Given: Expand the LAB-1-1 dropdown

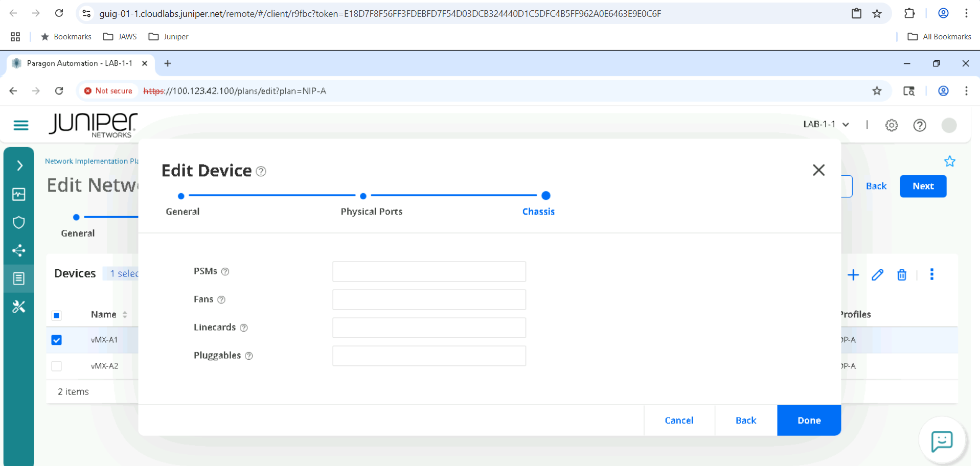Looking at the screenshot, I should pyautogui.click(x=826, y=125).
